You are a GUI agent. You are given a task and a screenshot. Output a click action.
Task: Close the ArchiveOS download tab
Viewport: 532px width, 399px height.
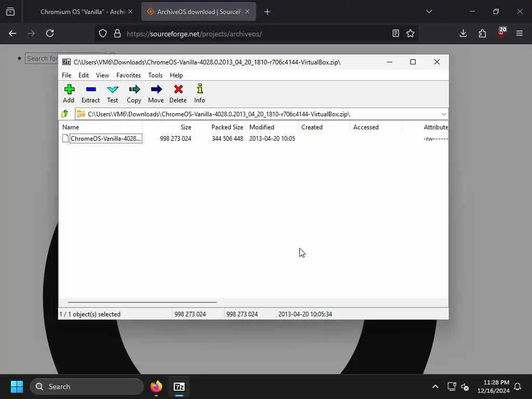247,11
